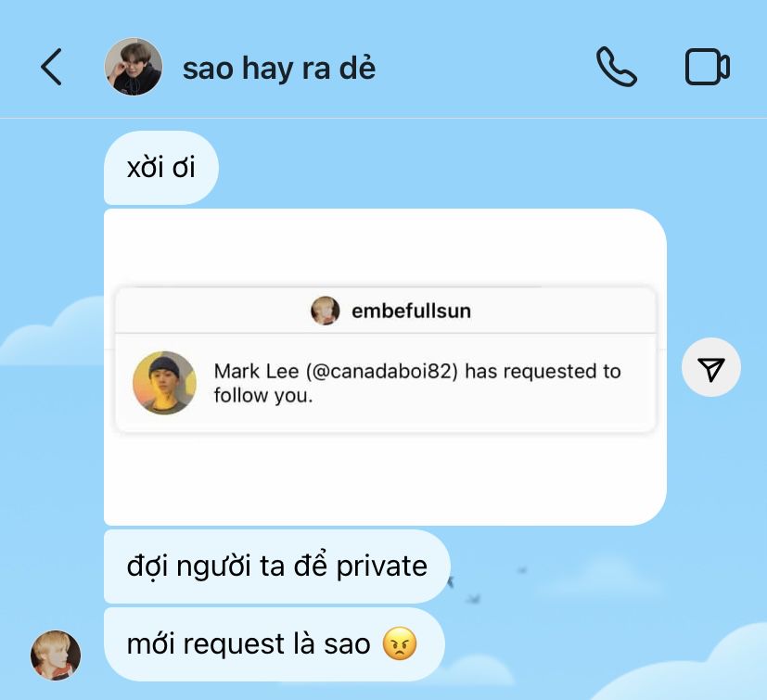
Task: Tap the paper plane share icon
Action: (710, 367)
